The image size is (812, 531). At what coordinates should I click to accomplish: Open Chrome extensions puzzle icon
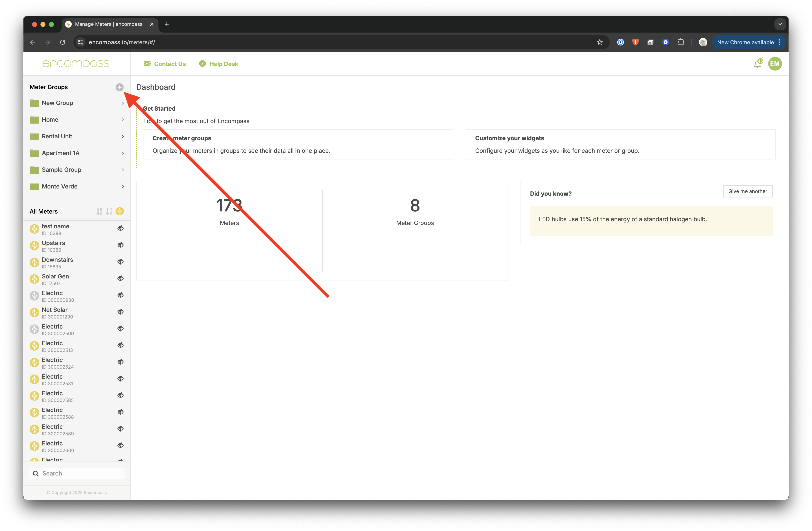click(681, 42)
